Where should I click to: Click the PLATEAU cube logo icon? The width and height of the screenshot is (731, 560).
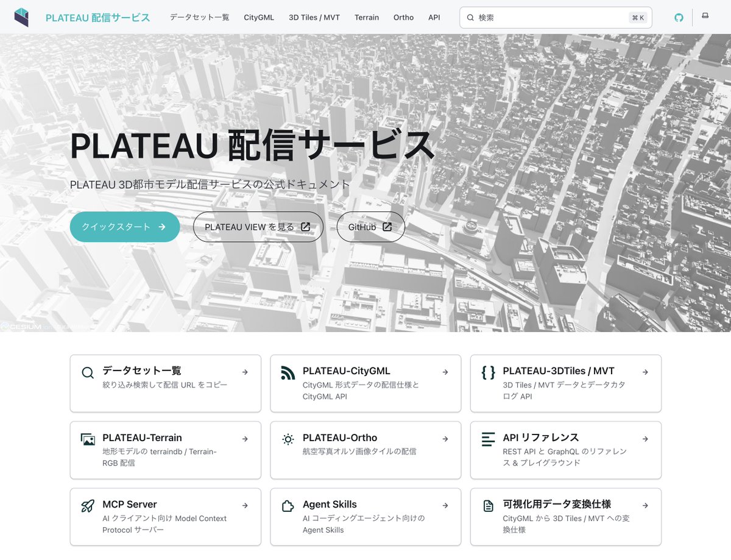coord(21,17)
